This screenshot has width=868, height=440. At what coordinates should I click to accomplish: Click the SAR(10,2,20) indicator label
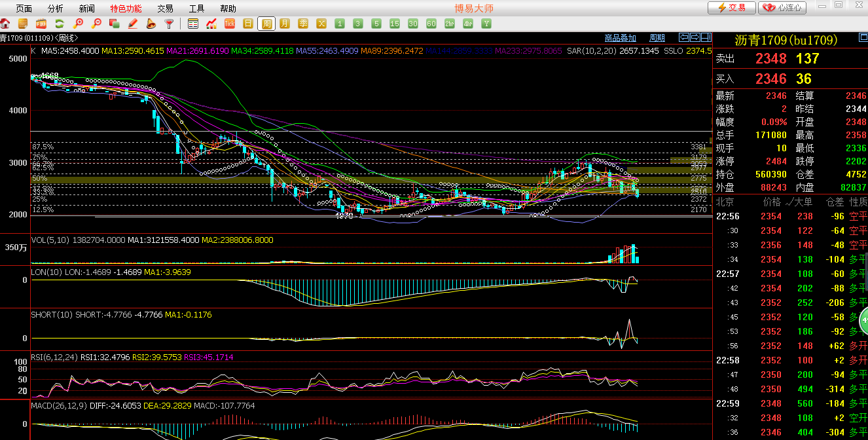592,50
